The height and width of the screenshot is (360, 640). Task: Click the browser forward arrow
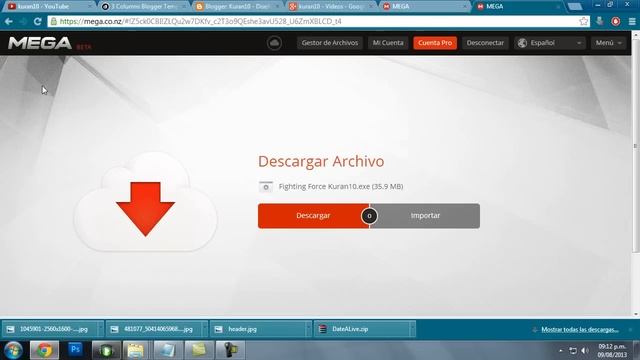pyautogui.click(x=23, y=21)
